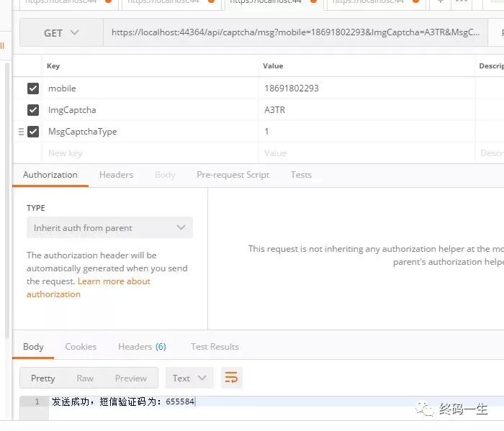Open the response Headers (6) tab
The image size is (504, 431).
[142, 347]
